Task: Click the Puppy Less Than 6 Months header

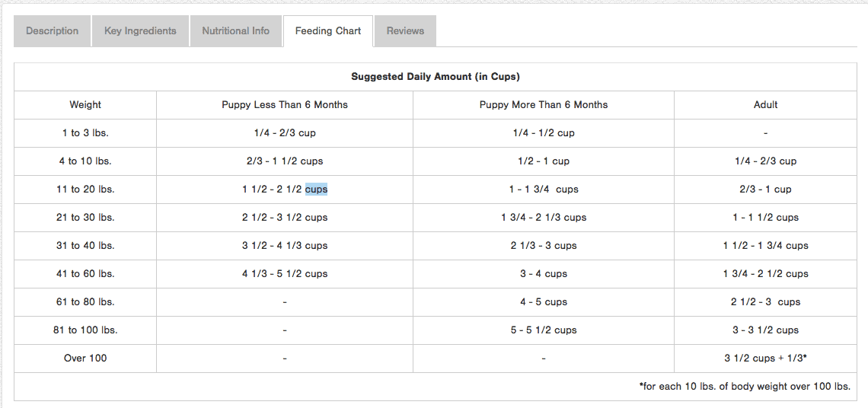Action: pos(285,105)
